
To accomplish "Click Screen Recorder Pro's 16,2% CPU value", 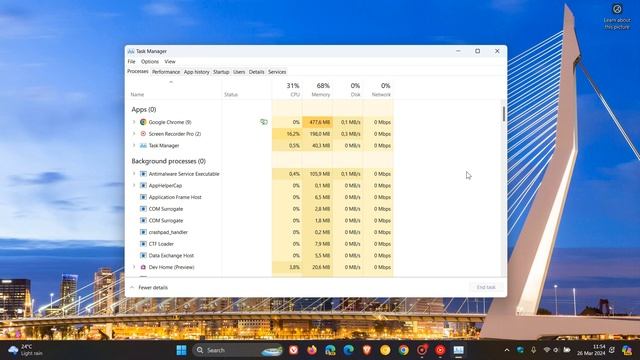I will tap(293, 134).
